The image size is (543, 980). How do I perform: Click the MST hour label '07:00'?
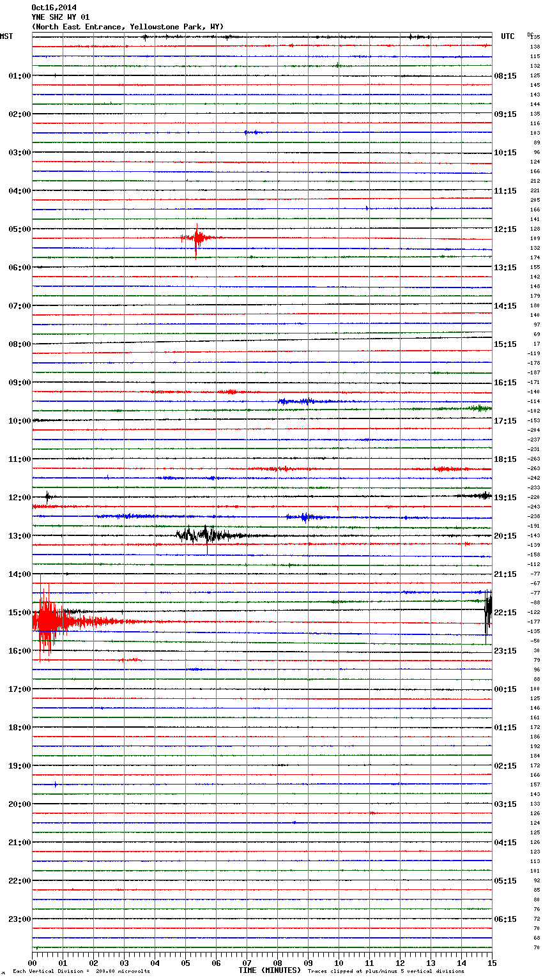click(x=19, y=306)
